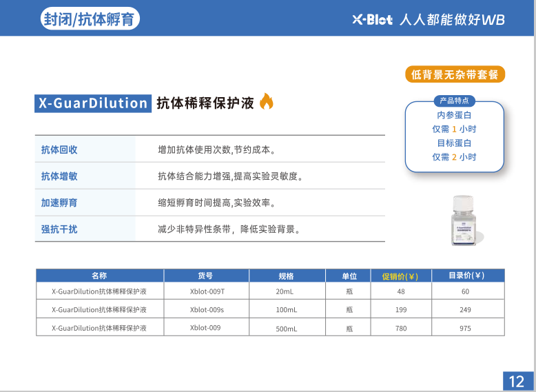This screenshot has height=392, width=536.
Task: Click the 产品特点 label pill
Action: pyautogui.click(x=454, y=101)
